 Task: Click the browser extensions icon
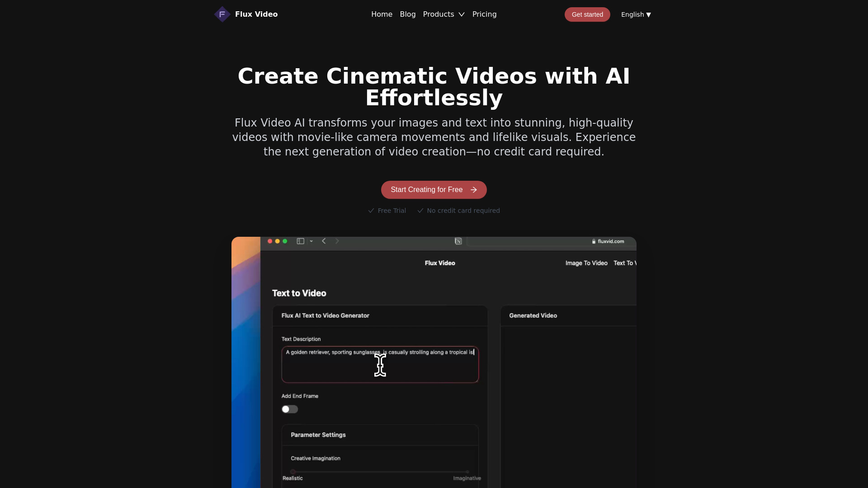(x=458, y=241)
